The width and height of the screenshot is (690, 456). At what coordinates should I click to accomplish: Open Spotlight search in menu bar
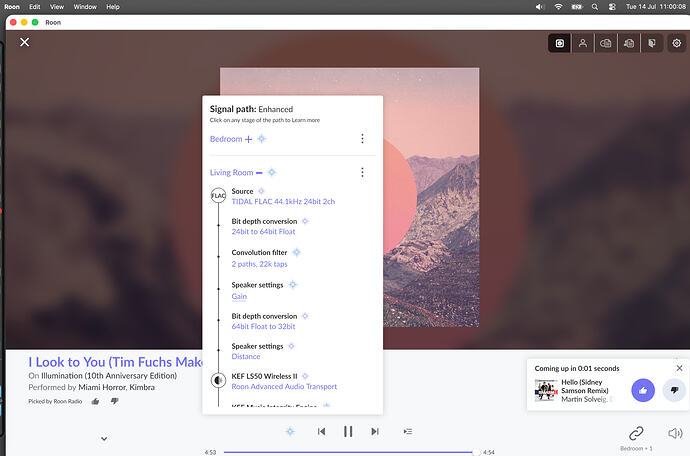[x=595, y=7]
